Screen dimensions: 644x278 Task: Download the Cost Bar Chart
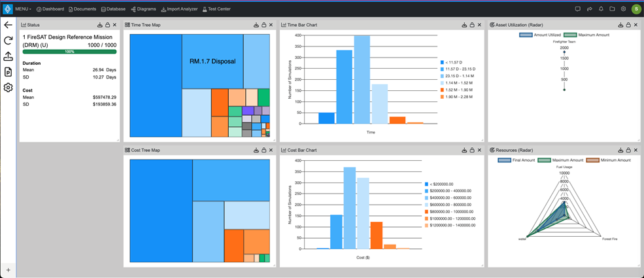[x=464, y=150]
